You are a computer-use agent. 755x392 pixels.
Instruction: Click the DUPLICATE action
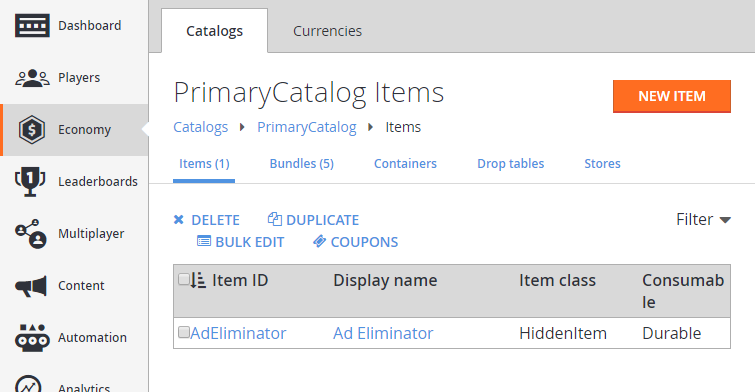[313, 220]
